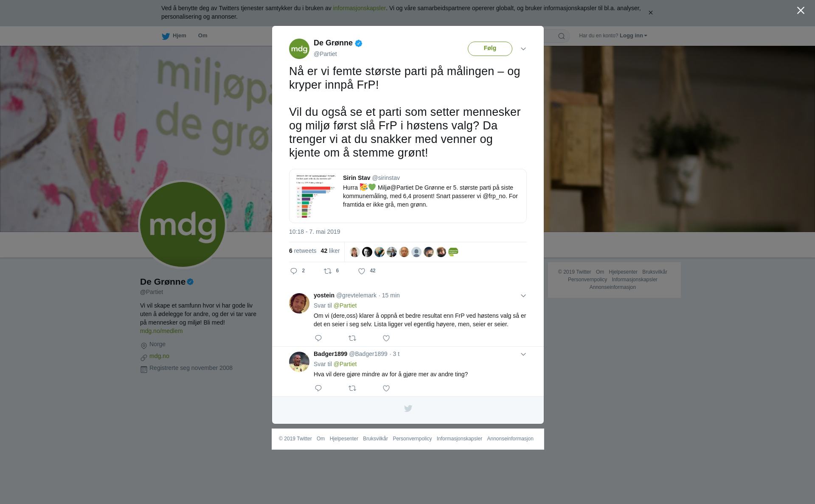Close the tweet overlay with the top-right X
The width and height of the screenshot is (815, 504).
click(x=801, y=11)
